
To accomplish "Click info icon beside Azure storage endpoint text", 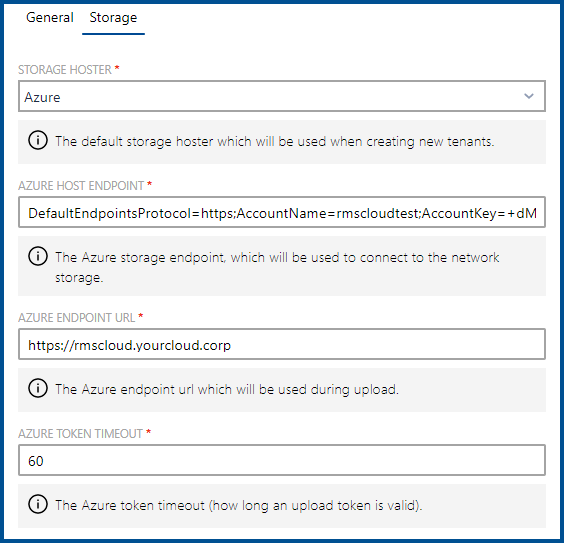I will [38, 256].
